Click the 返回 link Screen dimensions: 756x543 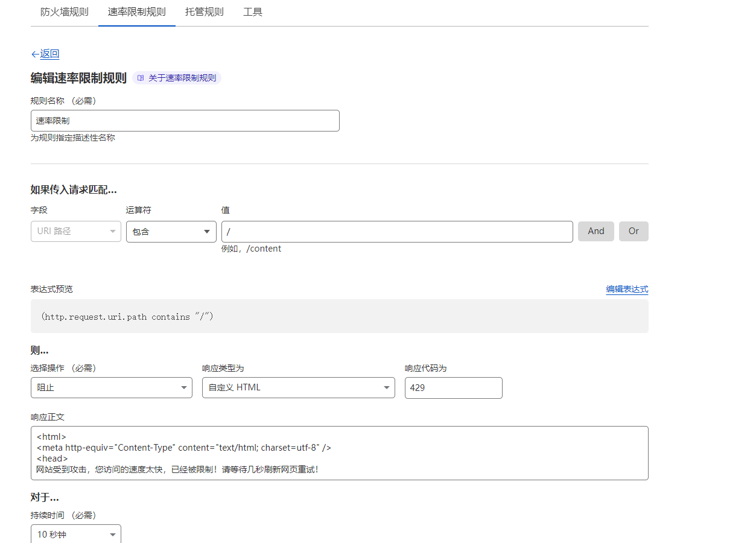click(x=49, y=54)
